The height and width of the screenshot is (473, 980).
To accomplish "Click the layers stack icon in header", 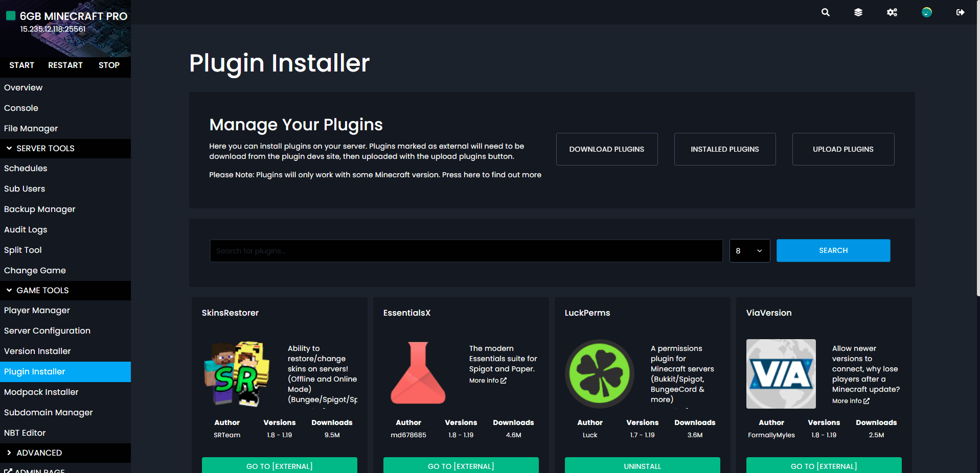I will click(858, 12).
